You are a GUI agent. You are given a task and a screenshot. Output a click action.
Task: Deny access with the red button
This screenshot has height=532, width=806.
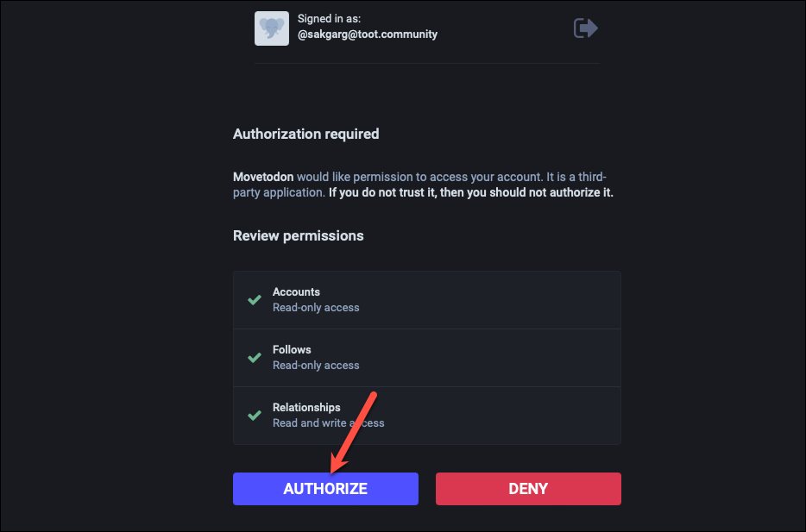(528, 489)
